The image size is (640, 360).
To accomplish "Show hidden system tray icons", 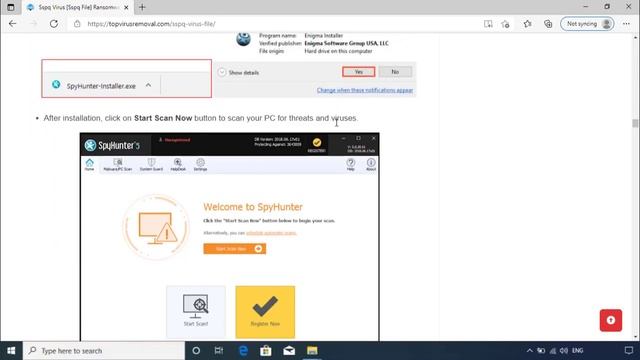I will pyautogui.click(x=529, y=351).
